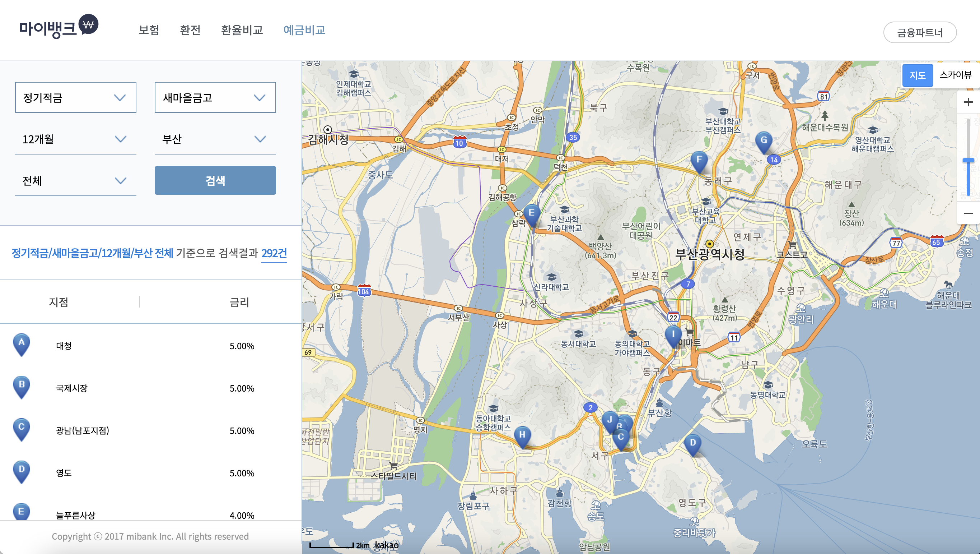Viewport: 980px width, 554px height.
Task: Click the 해운대수목원 tree icon on map
Action: coord(825,115)
